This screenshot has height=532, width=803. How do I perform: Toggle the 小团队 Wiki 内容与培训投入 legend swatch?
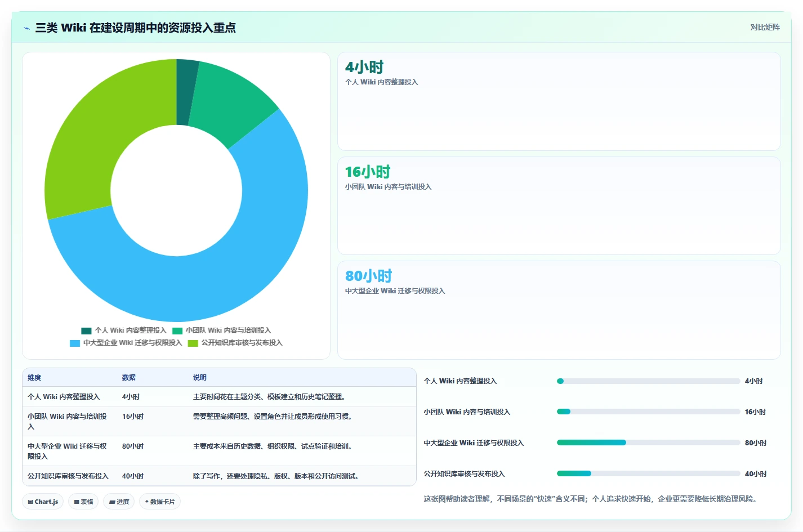coord(177,331)
